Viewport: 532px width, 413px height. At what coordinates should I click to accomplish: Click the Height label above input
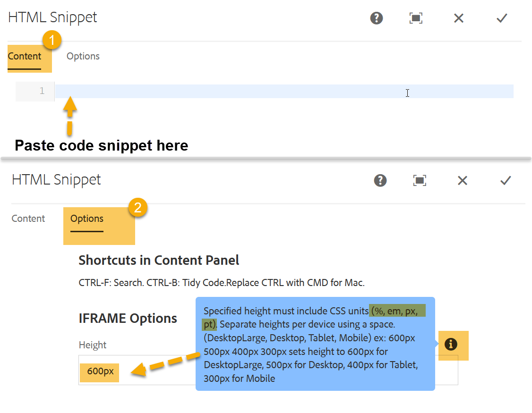coord(92,345)
